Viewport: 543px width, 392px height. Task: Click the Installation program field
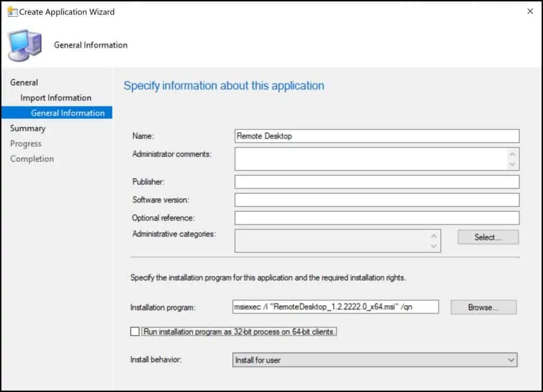pos(336,307)
